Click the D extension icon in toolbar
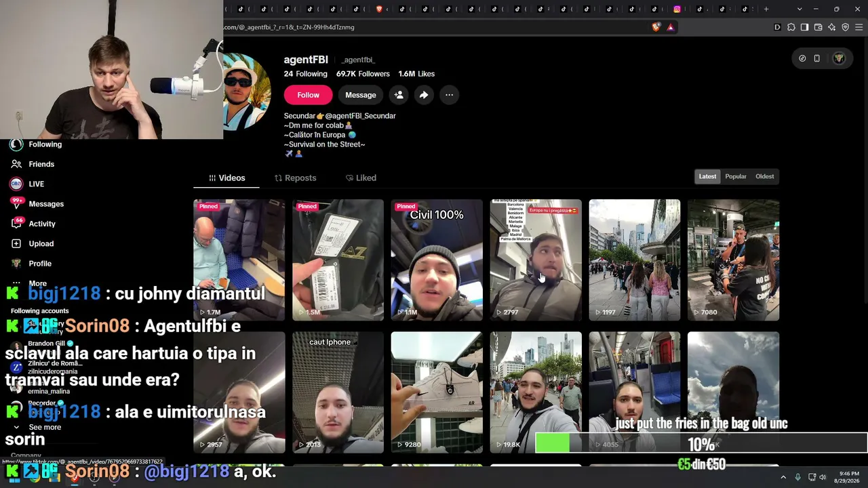Screen dimensions: 868x488 click(777, 27)
